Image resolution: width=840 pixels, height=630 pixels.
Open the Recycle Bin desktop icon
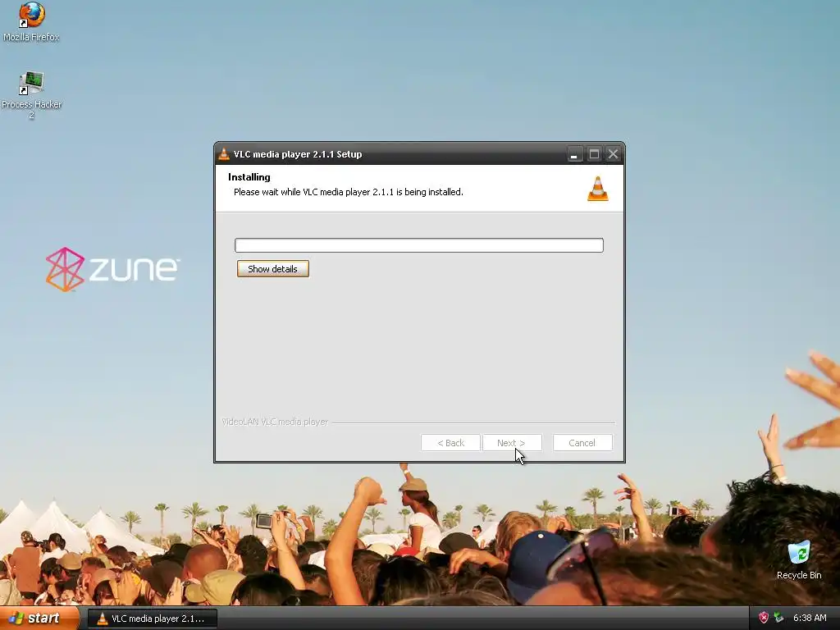799,559
